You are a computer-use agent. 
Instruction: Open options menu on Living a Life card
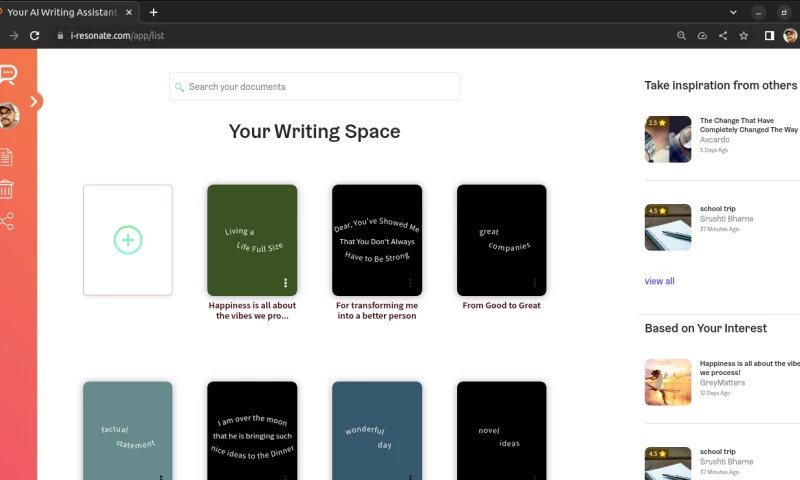(285, 283)
